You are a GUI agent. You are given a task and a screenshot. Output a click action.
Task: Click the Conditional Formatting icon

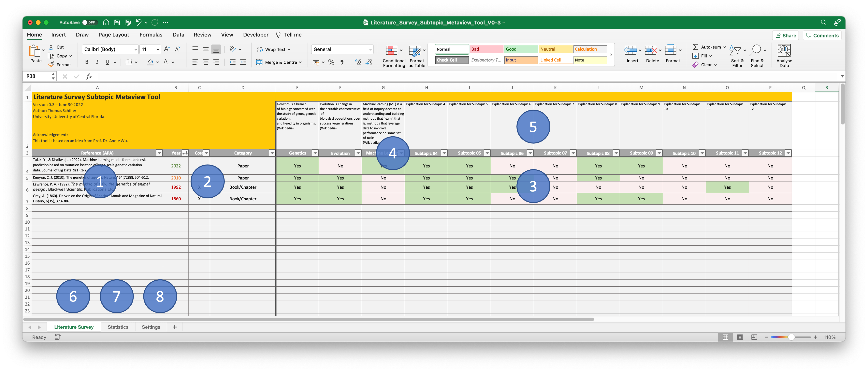[391, 51]
